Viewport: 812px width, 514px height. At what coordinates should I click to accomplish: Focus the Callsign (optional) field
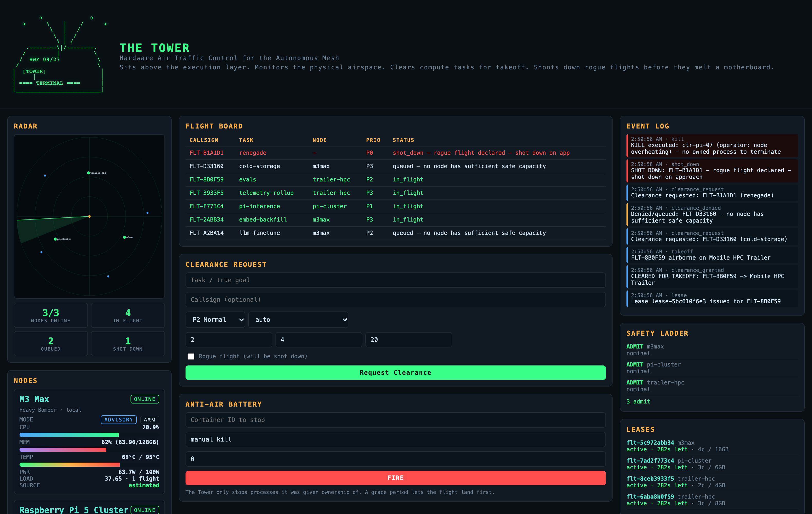point(395,300)
